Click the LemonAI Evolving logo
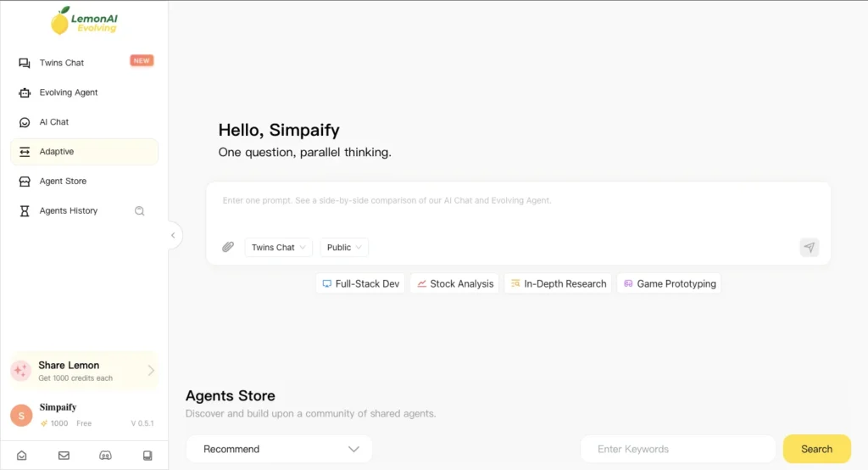The height and width of the screenshot is (470, 868). click(84, 21)
